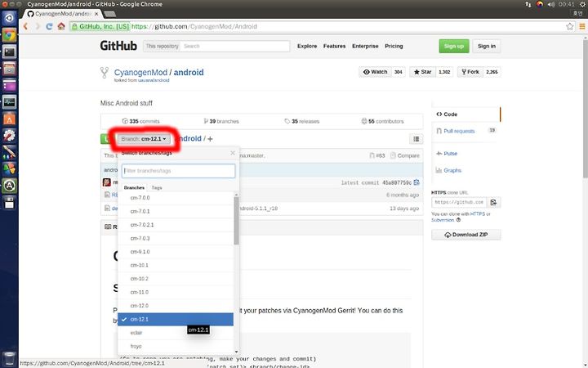This screenshot has height=368, width=588.
Task: Open 55 contributors link
Action: pos(382,121)
